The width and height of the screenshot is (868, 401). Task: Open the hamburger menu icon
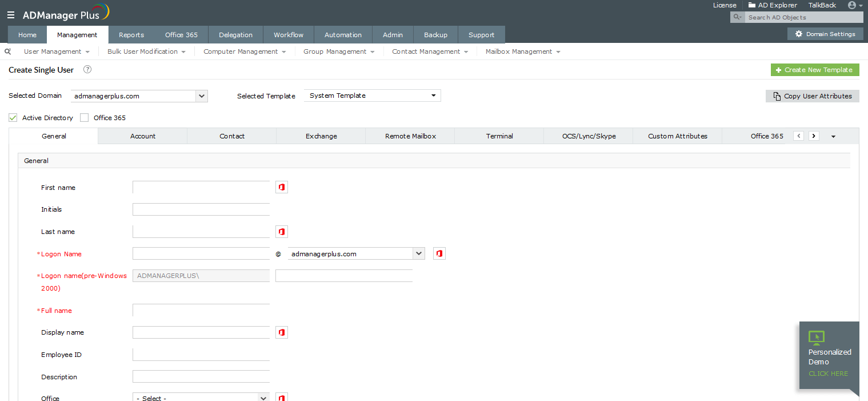(x=10, y=15)
